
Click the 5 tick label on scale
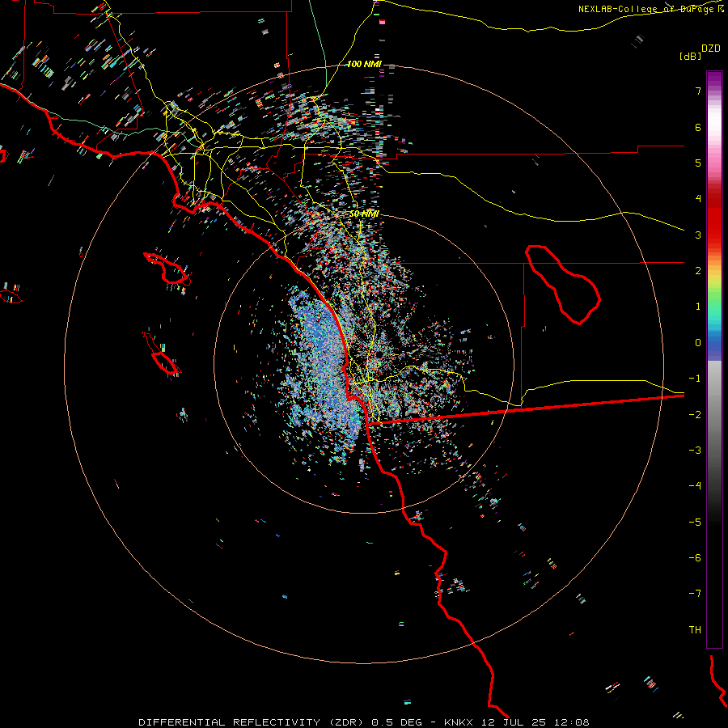pyautogui.click(x=698, y=163)
